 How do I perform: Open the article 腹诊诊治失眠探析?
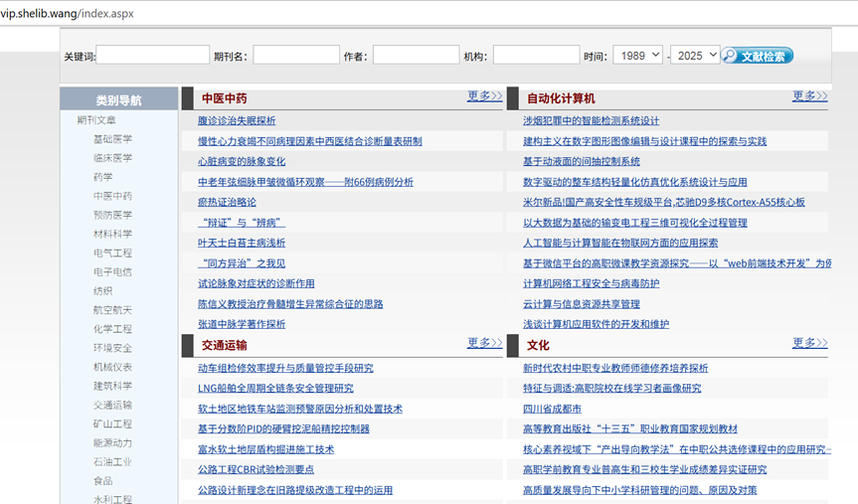click(237, 120)
